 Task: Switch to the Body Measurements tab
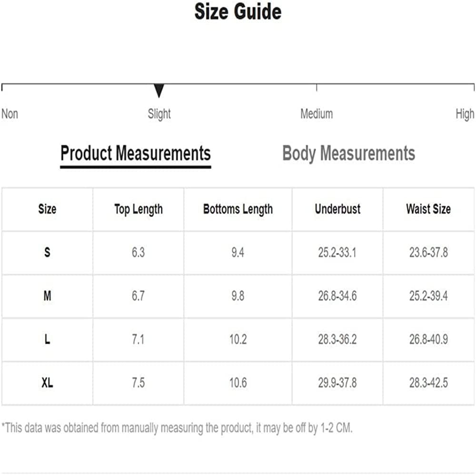pos(348,153)
